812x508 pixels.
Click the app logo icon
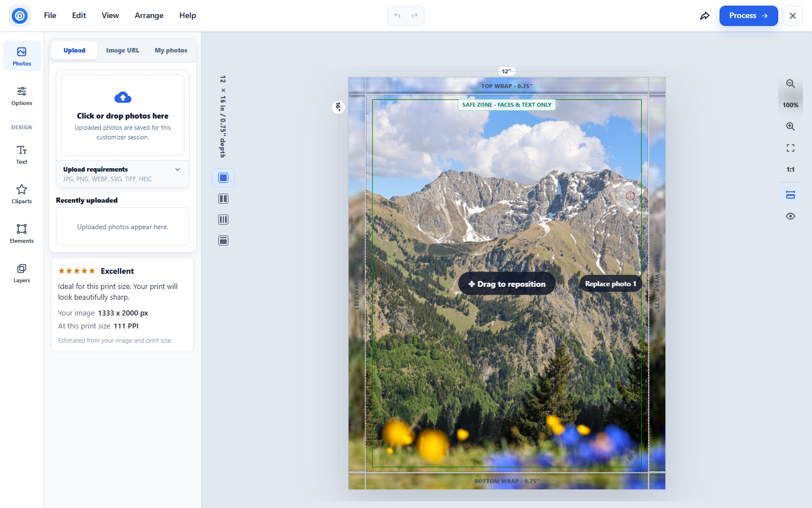[20, 16]
